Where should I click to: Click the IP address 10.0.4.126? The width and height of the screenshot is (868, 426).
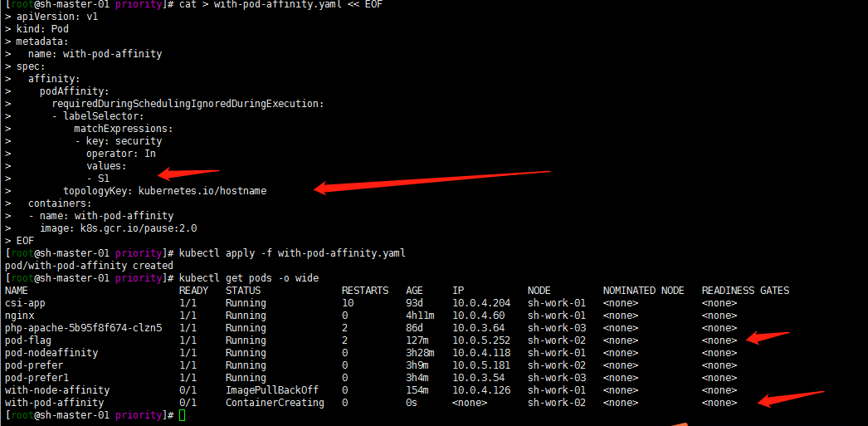click(481, 390)
